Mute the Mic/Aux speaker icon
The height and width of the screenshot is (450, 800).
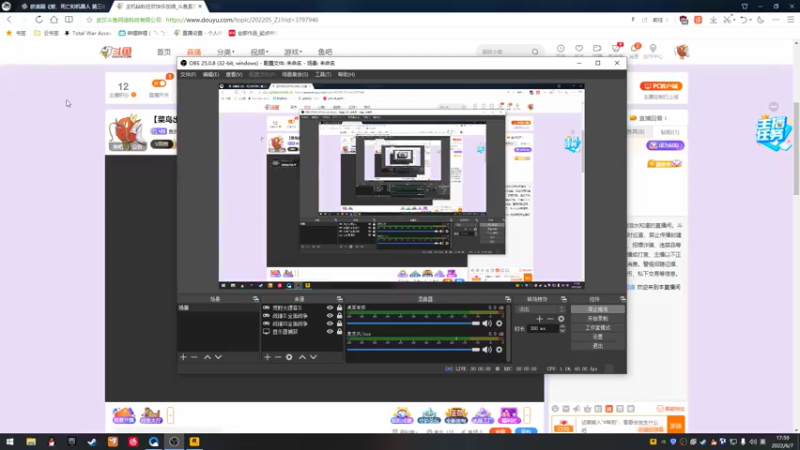(487, 349)
